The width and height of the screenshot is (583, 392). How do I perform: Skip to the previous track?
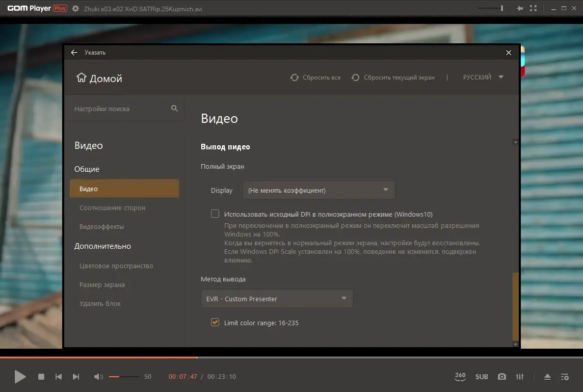(59, 377)
